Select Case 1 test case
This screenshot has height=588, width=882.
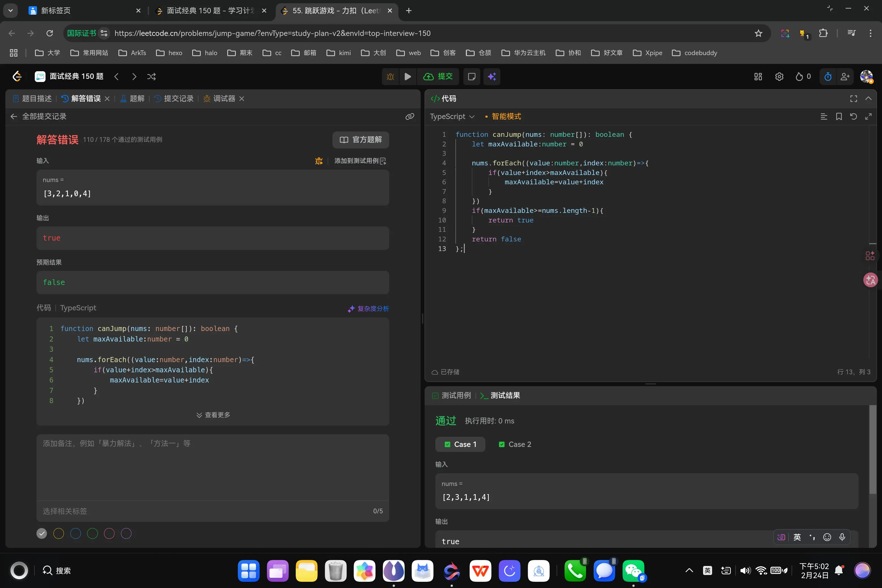click(x=460, y=444)
